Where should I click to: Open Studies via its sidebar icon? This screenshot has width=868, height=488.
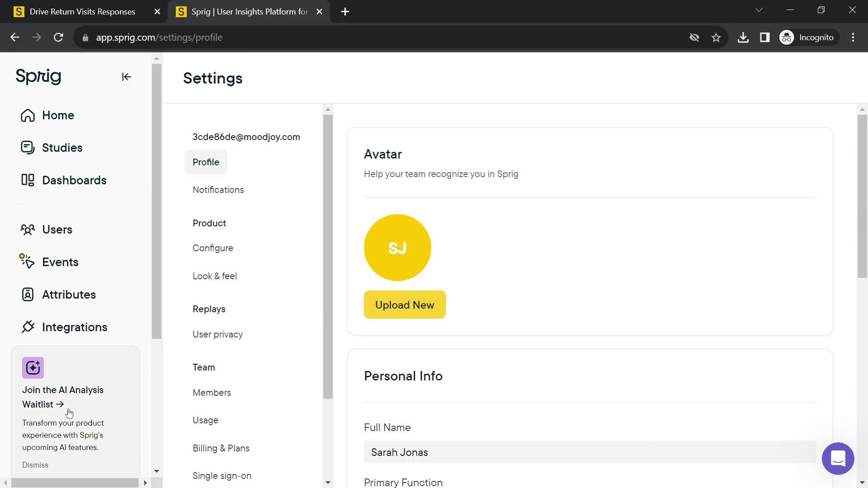(28, 148)
